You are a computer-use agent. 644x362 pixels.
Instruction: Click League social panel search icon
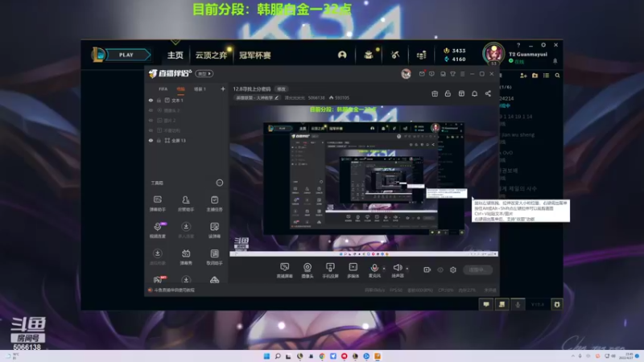(557, 76)
